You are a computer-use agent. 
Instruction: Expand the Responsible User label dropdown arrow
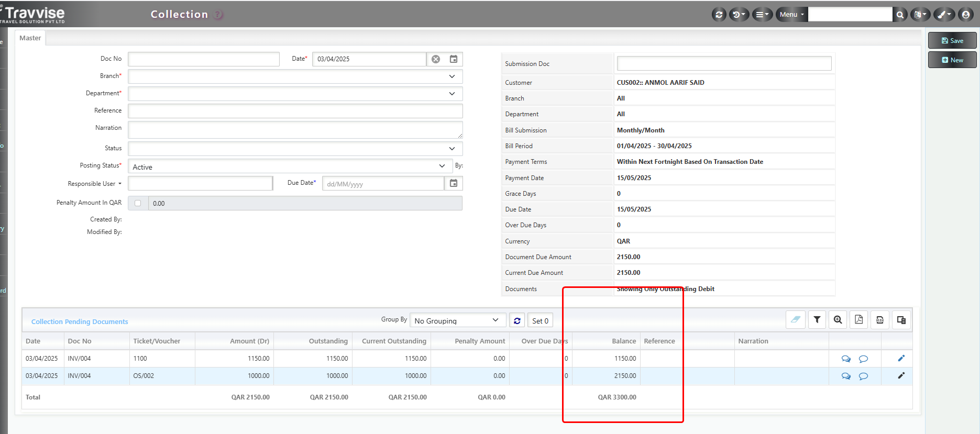click(x=120, y=184)
